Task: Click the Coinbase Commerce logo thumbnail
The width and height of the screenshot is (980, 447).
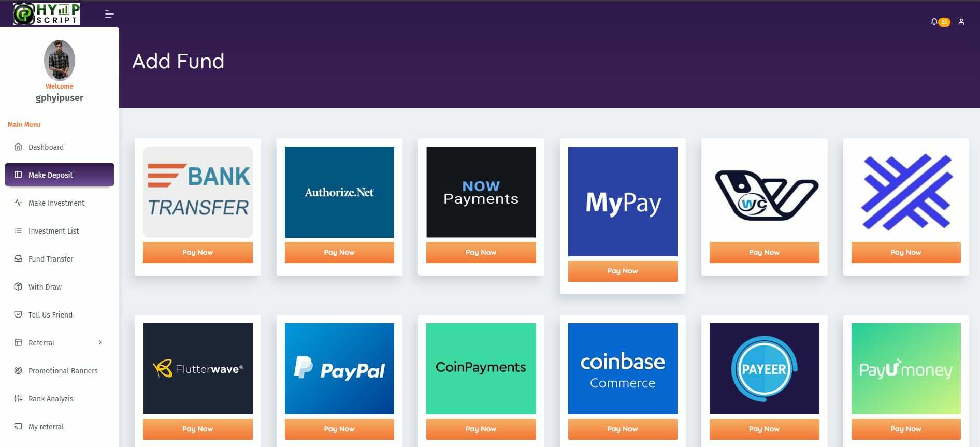Action: coord(623,369)
